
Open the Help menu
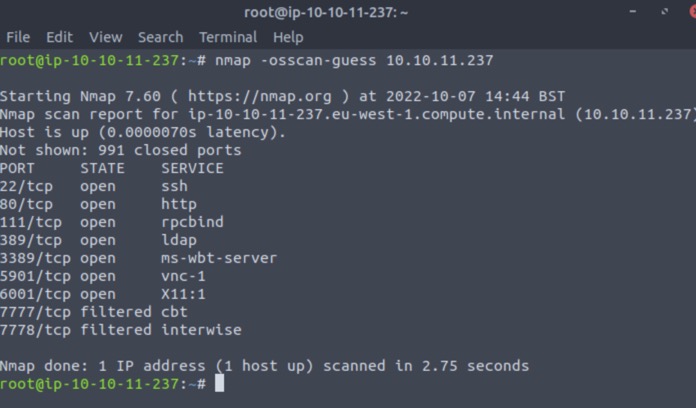pos(288,37)
